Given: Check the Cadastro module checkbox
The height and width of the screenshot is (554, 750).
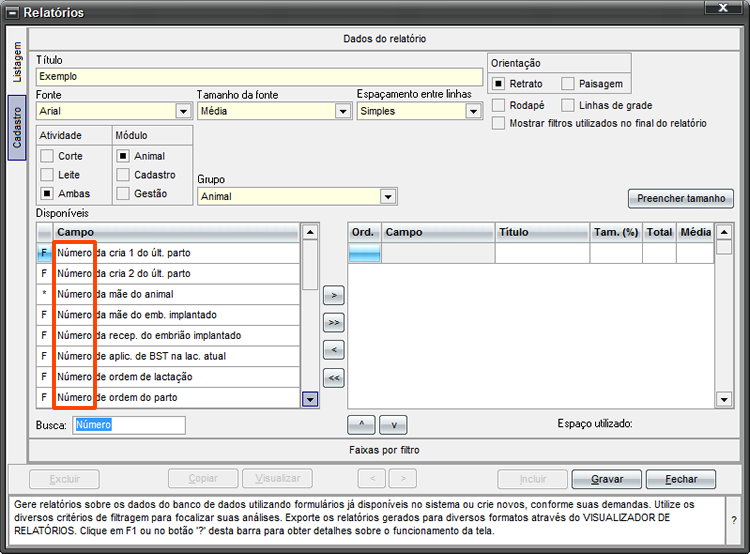Looking at the screenshot, I should [x=123, y=175].
